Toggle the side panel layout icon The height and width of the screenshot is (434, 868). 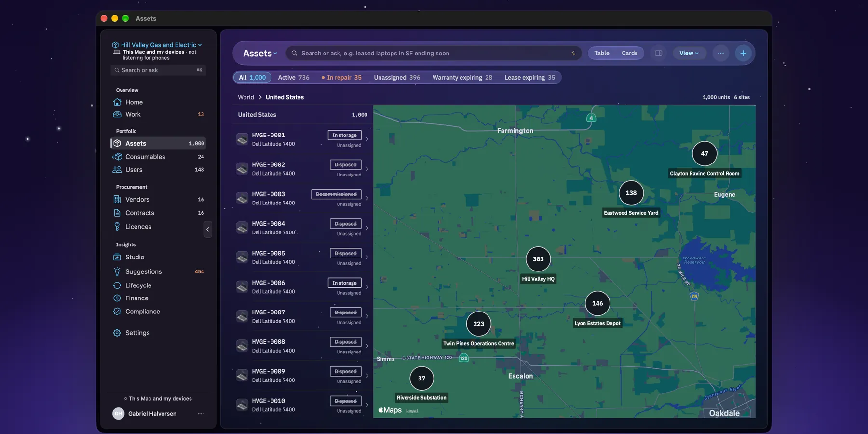[658, 53]
